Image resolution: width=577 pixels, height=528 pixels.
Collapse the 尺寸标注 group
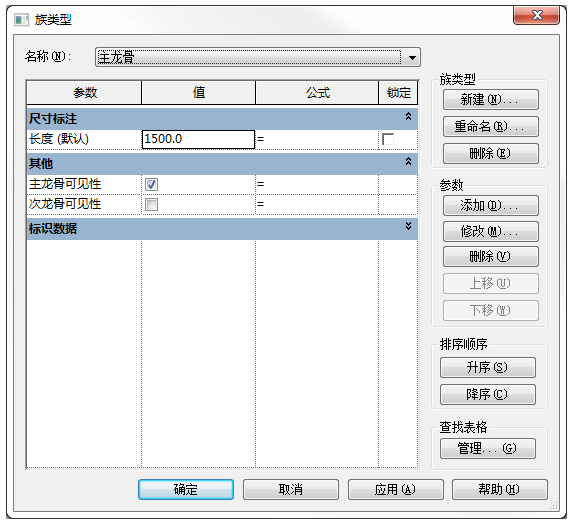pyautogui.click(x=408, y=117)
